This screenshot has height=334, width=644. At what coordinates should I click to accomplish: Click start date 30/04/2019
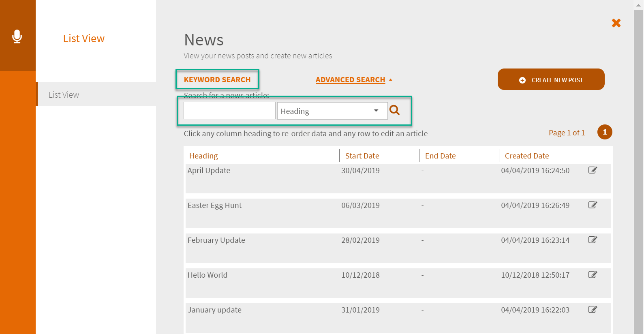tap(360, 170)
